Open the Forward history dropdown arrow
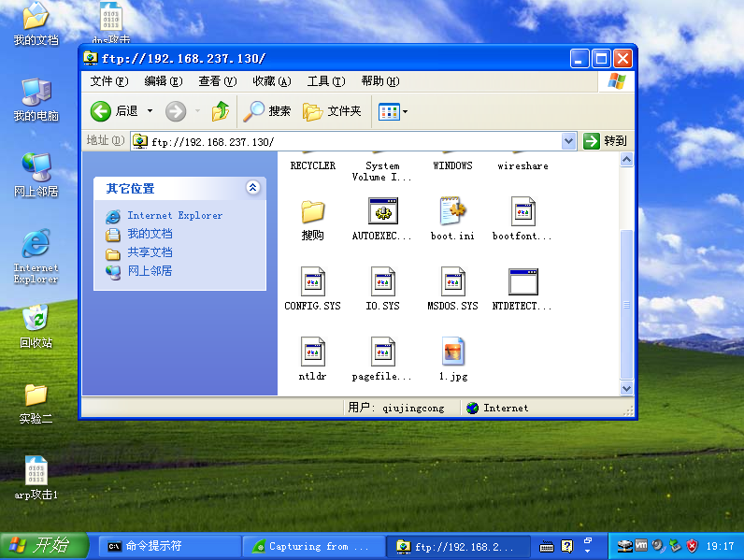Viewport: 744px width, 560px height. pyautogui.click(x=197, y=111)
